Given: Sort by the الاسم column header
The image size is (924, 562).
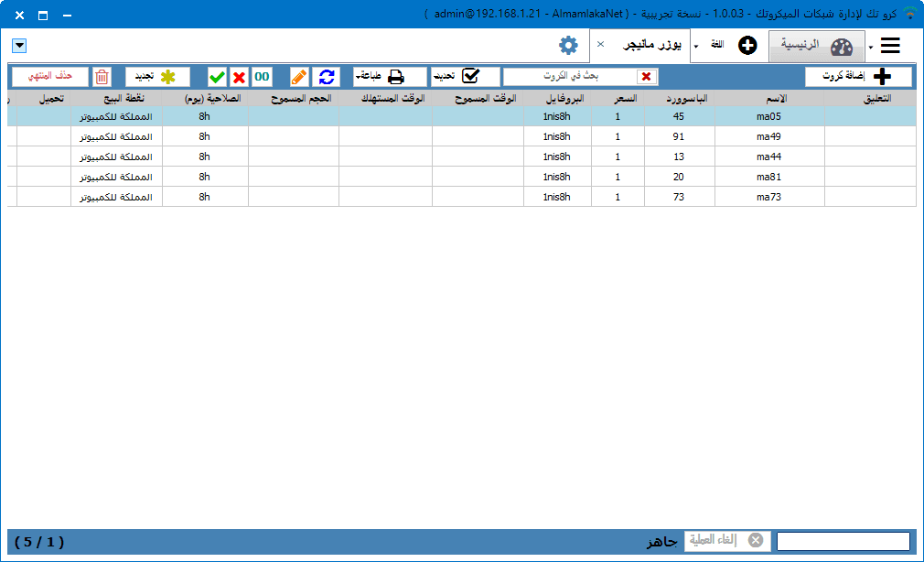Looking at the screenshot, I should pos(769,99).
